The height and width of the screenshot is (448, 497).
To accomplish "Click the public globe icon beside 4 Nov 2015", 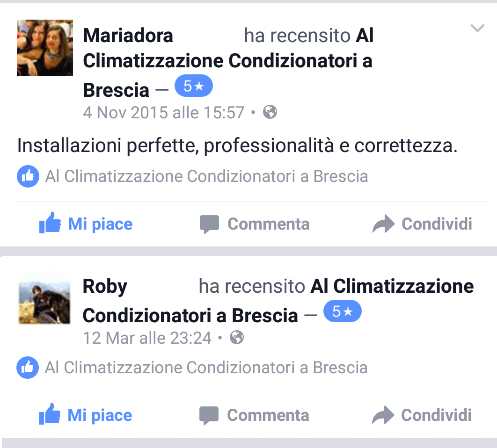I will [x=270, y=112].
